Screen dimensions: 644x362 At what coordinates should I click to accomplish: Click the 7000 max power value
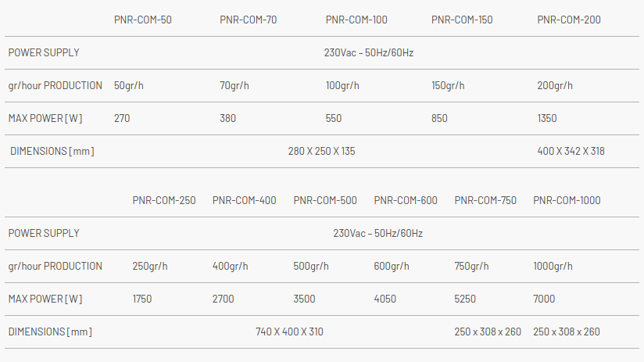(x=545, y=299)
